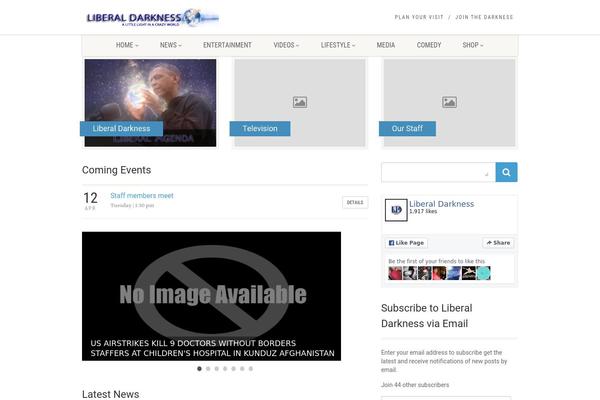Click the Liberal Darkness Facebook page avatar

click(396, 210)
